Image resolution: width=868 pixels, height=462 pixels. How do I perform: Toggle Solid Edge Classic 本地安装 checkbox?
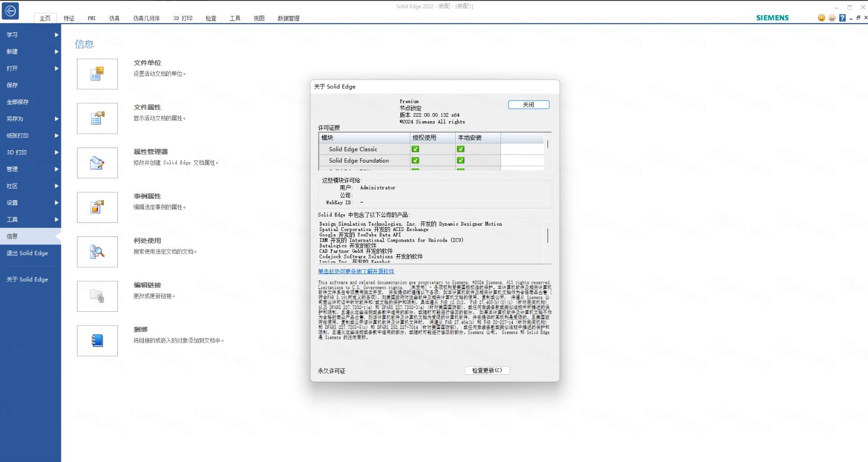(x=461, y=149)
